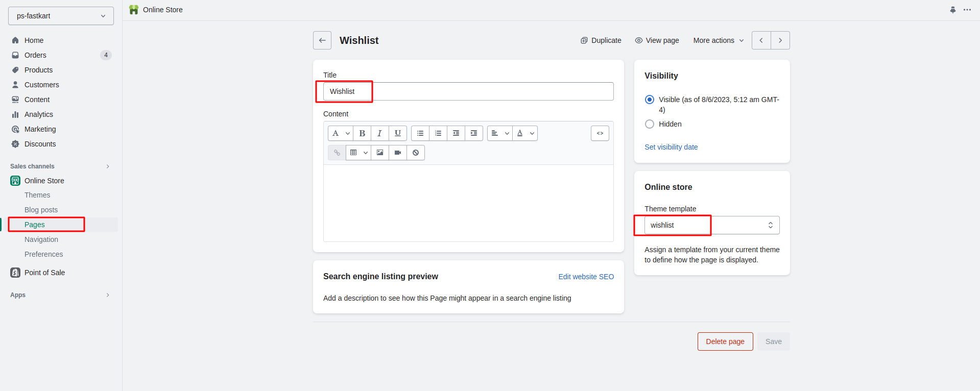The height and width of the screenshot is (391, 980).
Task: Insert a video into content
Action: pyautogui.click(x=398, y=153)
